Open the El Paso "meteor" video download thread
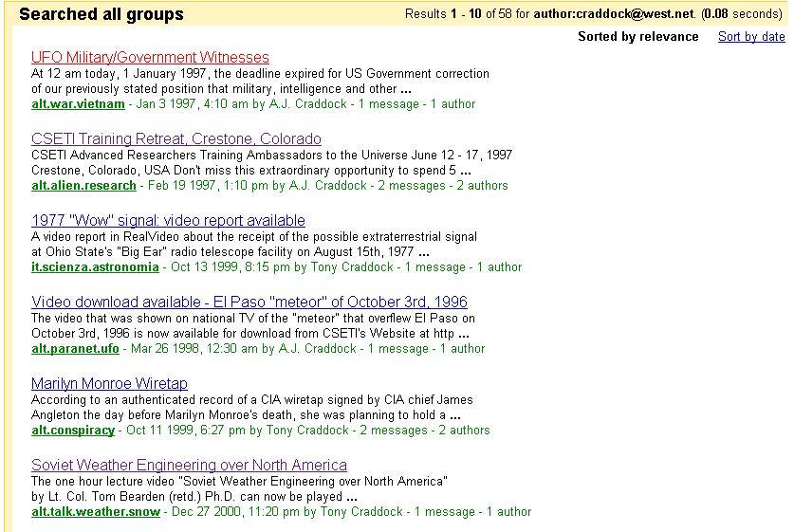794x532 pixels. coord(249,302)
